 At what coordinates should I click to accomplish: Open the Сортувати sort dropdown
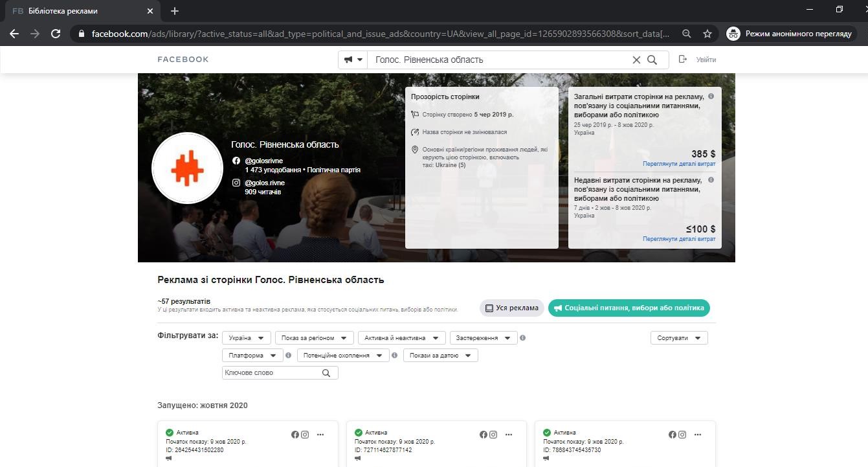(x=679, y=338)
